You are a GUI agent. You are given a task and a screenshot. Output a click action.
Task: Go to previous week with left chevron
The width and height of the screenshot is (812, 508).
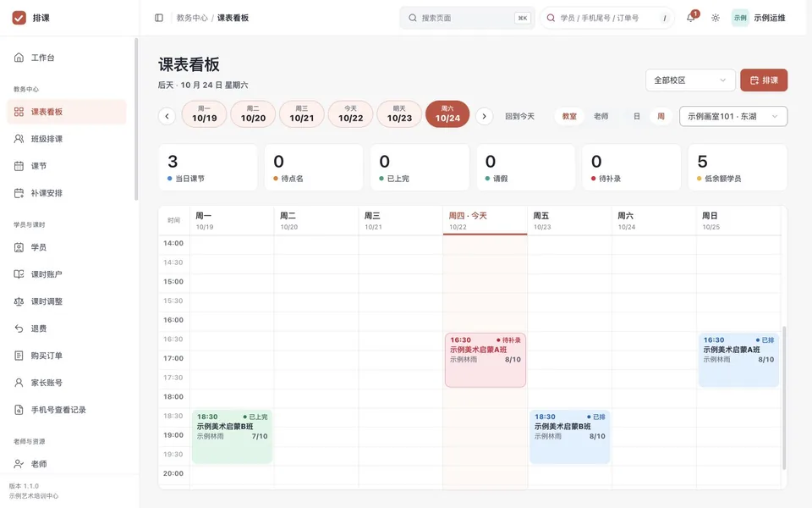click(167, 116)
